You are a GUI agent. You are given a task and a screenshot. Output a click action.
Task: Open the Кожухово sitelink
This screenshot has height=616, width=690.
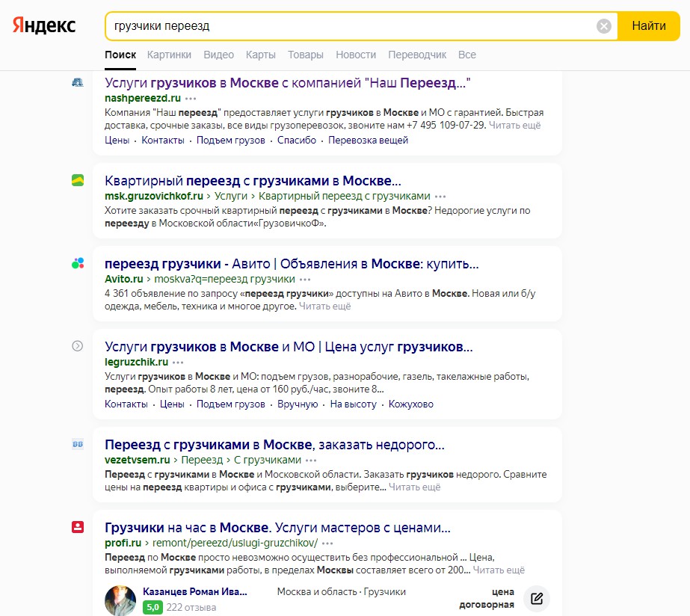[411, 404]
